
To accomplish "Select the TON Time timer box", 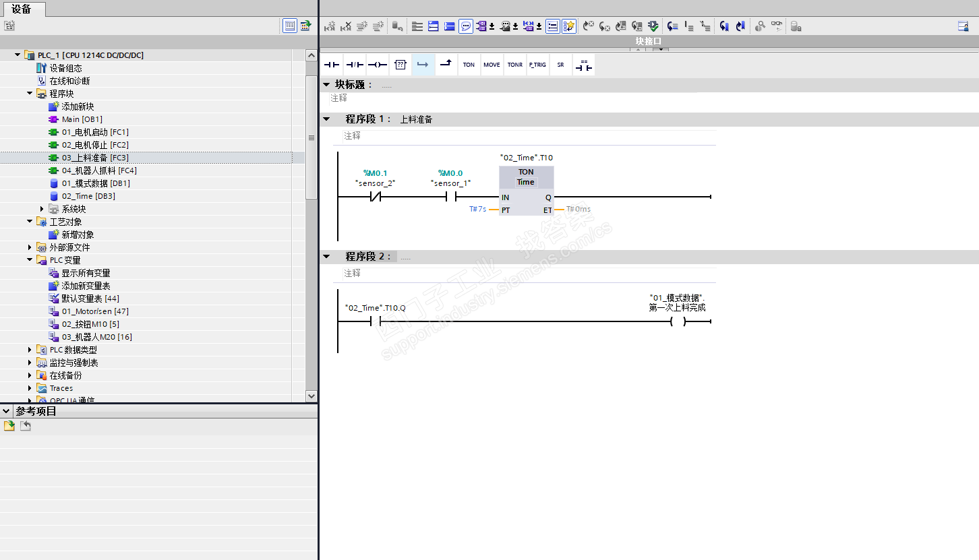I will [527, 191].
